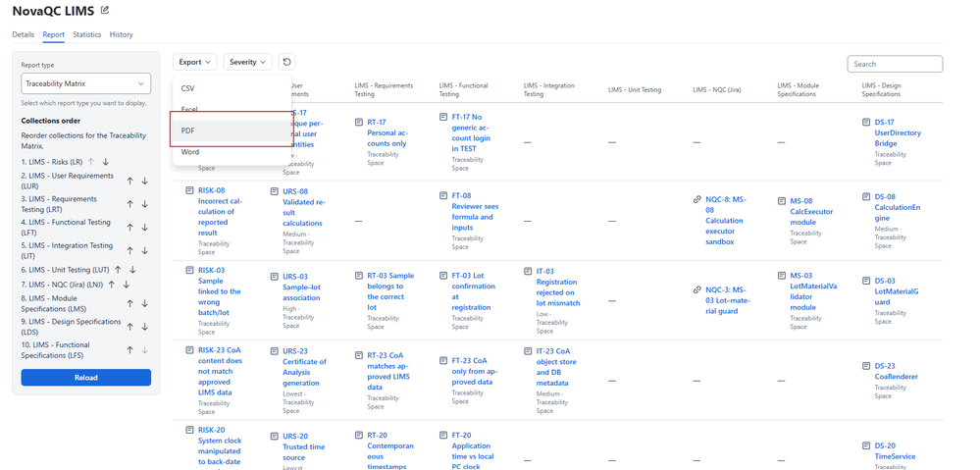980x470 pixels.
Task: Click the document icon beside URS-20
Action: coord(274,436)
